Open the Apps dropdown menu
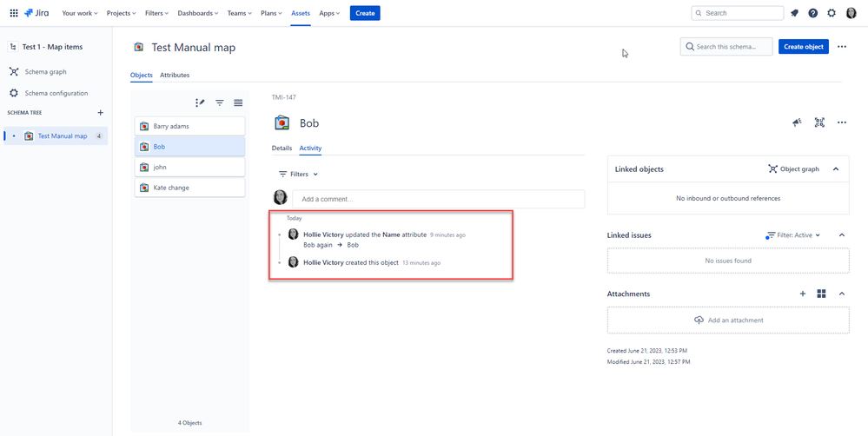 click(329, 13)
